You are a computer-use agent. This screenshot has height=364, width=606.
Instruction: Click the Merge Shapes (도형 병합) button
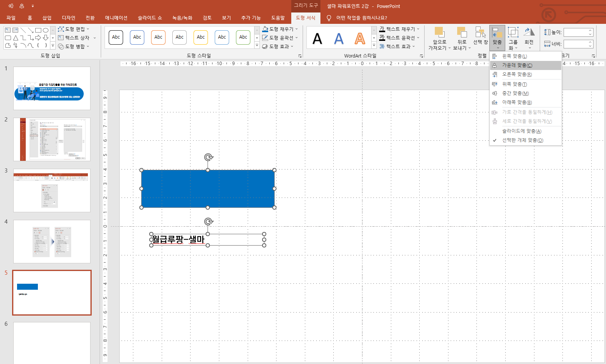click(74, 47)
